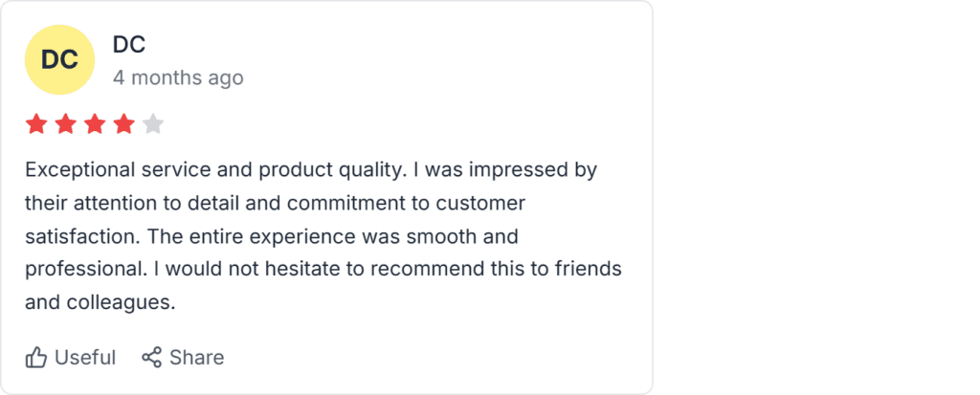980x395 pixels.
Task: Click the line starting "satisfaction. The entire experience"
Action: (272, 237)
